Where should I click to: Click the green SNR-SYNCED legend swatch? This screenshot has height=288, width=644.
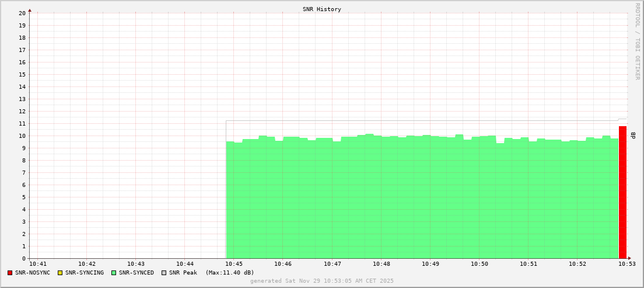click(x=114, y=273)
